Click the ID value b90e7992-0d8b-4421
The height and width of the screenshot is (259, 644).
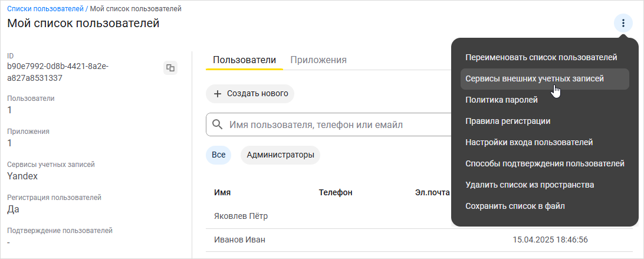pyautogui.click(x=58, y=72)
